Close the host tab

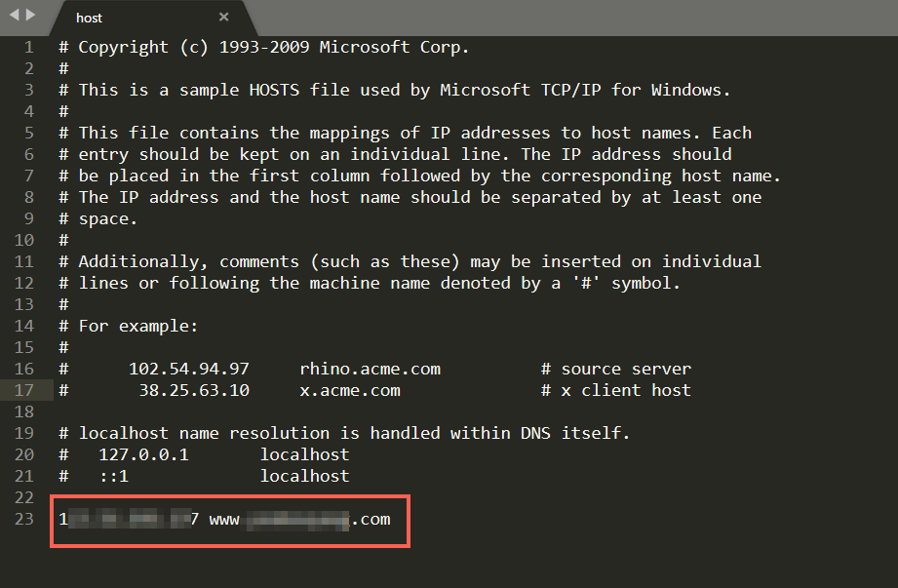click(224, 18)
